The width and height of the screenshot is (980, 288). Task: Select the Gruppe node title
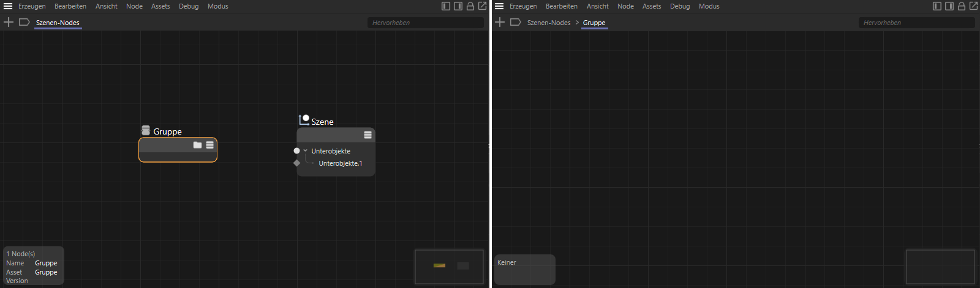(167, 131)
